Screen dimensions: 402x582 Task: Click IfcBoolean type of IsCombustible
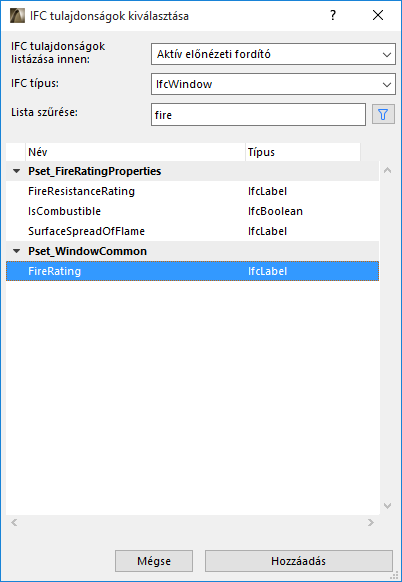coord(275,211)
